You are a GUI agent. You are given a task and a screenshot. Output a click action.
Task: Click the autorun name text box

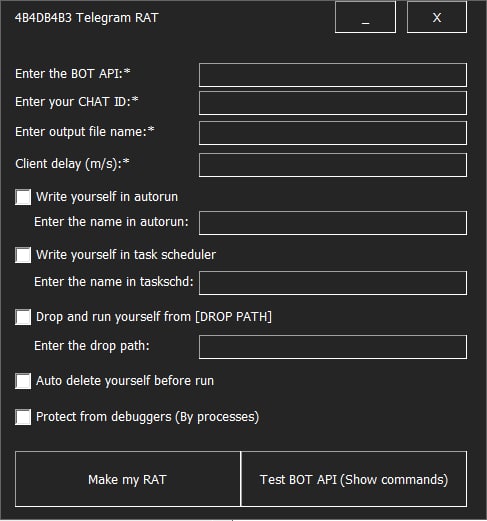tap(333, 223)
